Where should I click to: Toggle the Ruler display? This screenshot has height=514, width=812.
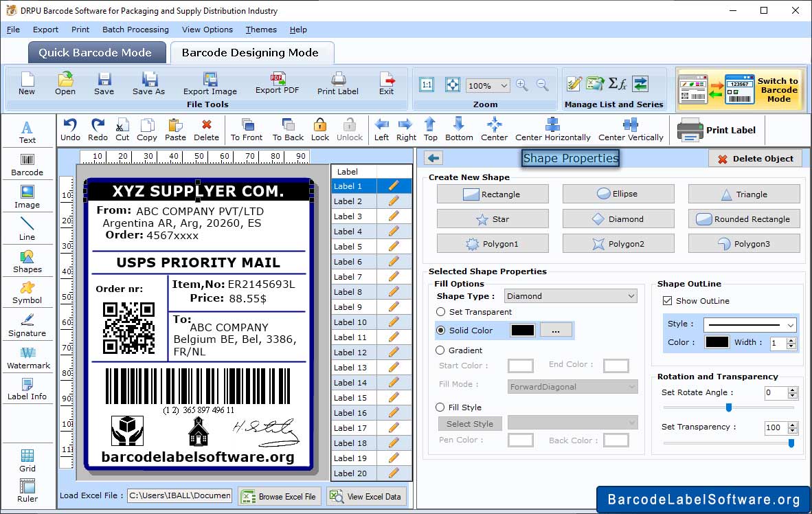27,491
